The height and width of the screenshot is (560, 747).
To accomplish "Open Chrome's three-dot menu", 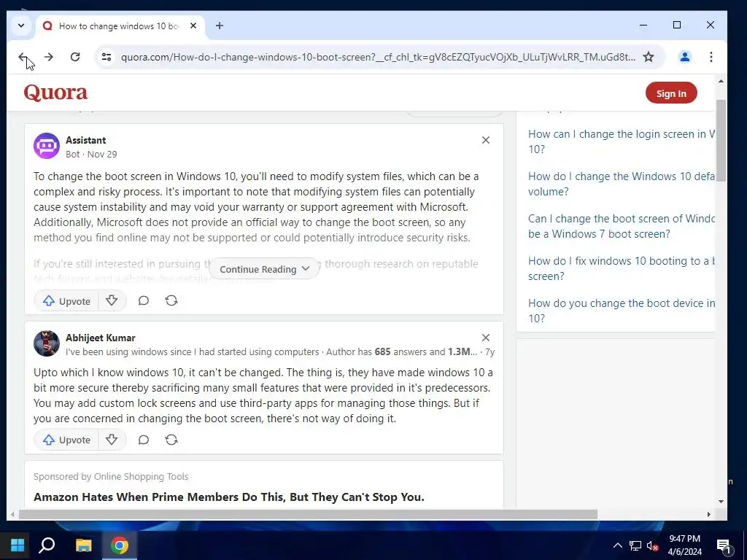I will 711,57.
